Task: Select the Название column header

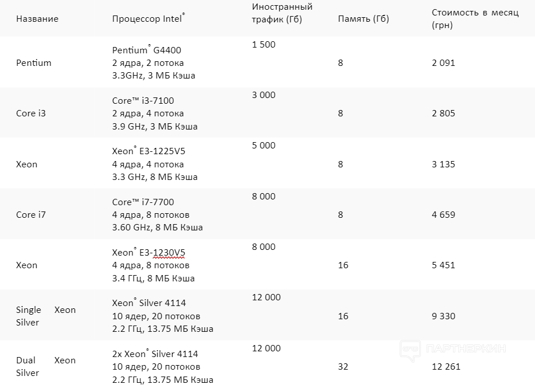Action: [37, 19]
